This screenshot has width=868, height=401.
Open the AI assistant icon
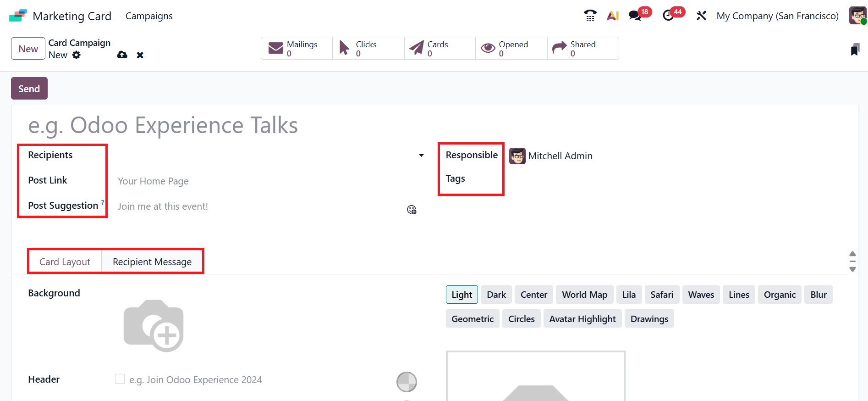(x=613, y=16)
